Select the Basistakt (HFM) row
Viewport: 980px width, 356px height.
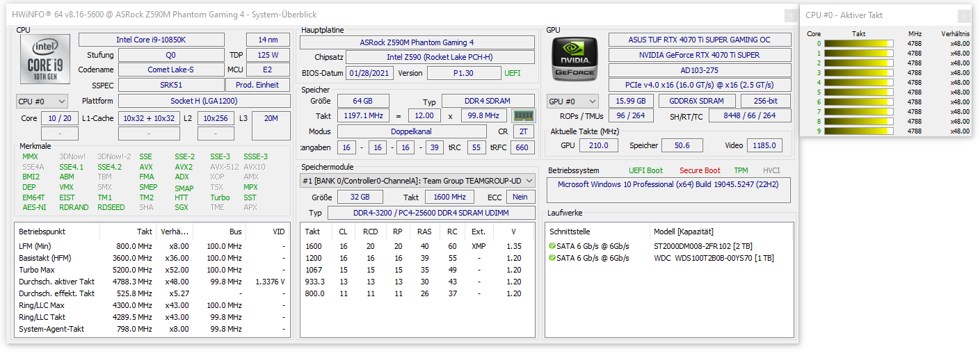(x=152, y=258)
